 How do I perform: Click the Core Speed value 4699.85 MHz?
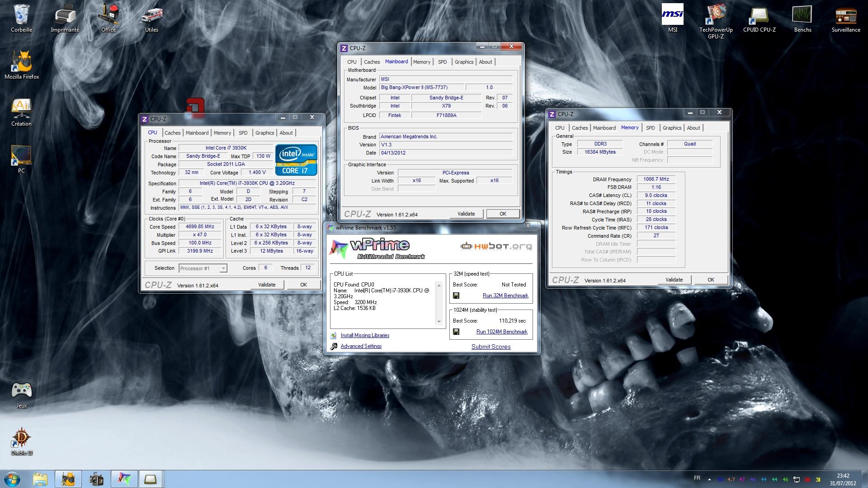(x=200, y=227)
